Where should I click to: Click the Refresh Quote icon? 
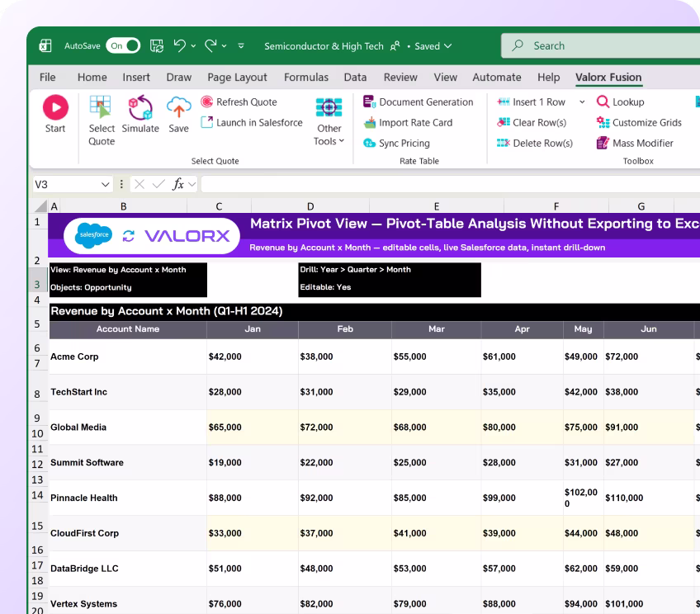[x=206, y=102]
